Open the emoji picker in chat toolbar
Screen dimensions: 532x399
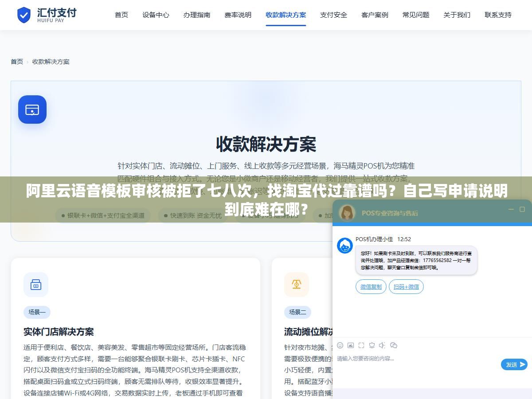point(340,345)
